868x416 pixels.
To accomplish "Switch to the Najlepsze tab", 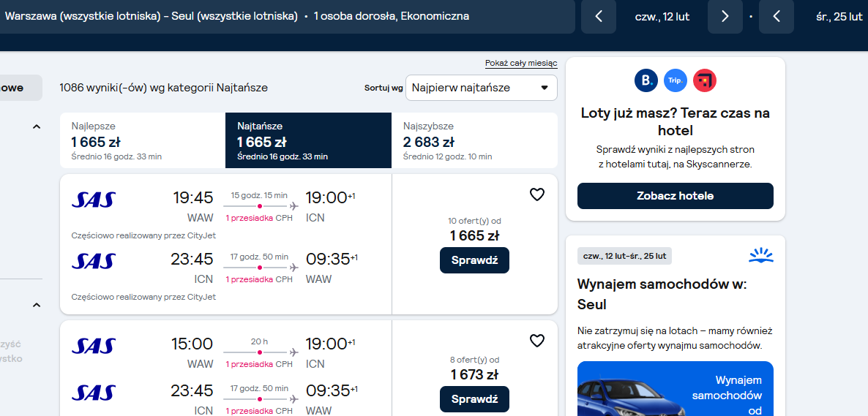I will pyautogui.click(x=143, y=140).
